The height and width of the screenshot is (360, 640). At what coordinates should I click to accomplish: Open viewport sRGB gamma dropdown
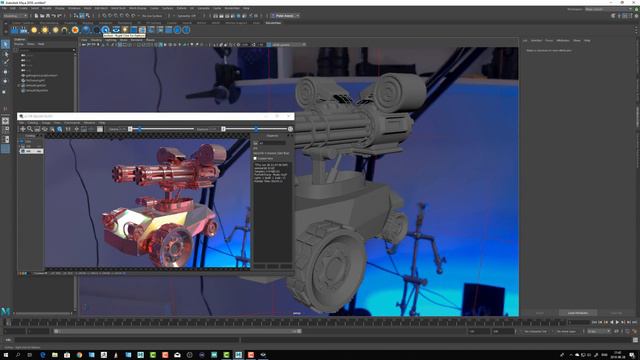[289, 44]
